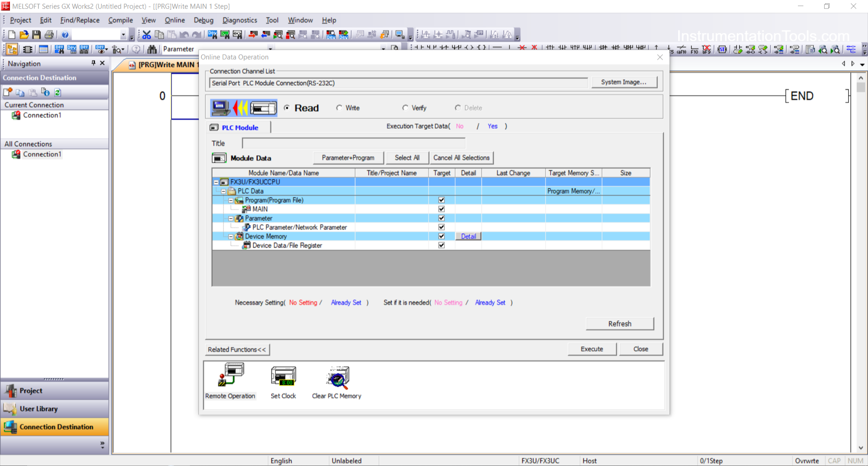Select Connection Destination view button
The width and height of the screenshot is (868, 466).
55,427
